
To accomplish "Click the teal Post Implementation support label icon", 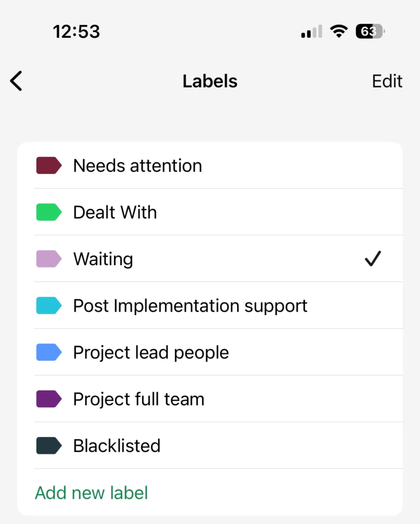I will (x=48, y=305).
